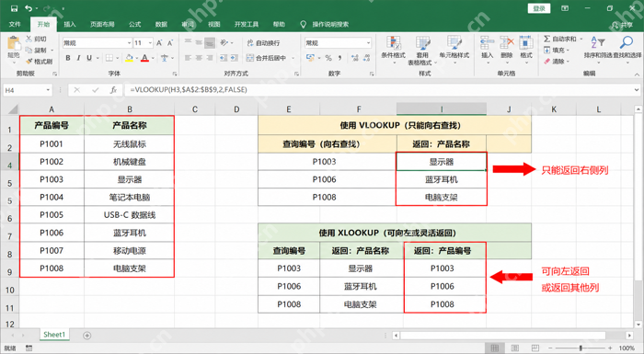644x354 pixels.
Task: Switch to Normal view in status bar
Action: pos(495,348)
